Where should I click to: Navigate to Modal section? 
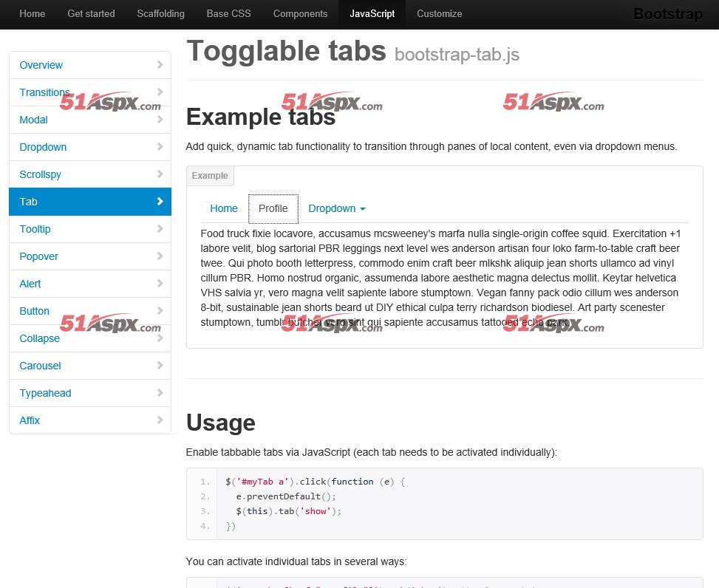pyautogui.click(x=90, y=120)
